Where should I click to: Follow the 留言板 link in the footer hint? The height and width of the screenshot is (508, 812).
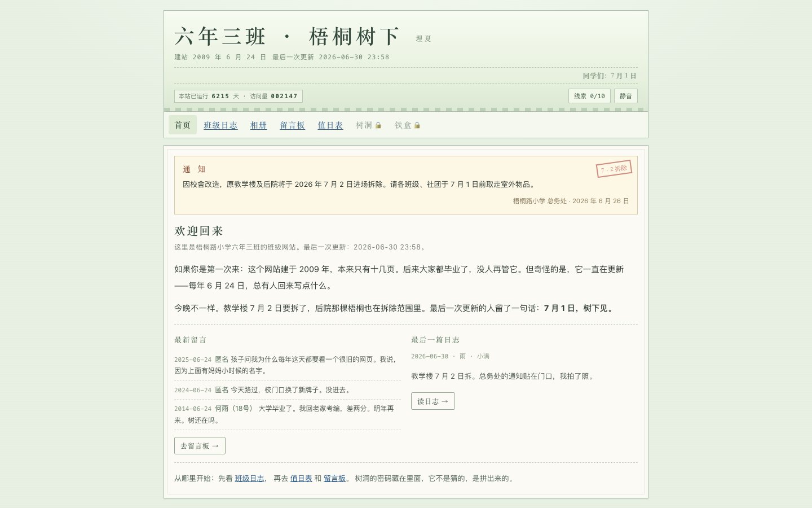334,479
